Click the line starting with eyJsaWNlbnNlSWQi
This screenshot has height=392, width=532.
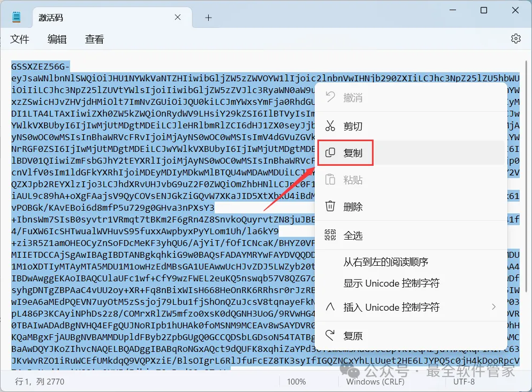(265, 78)
